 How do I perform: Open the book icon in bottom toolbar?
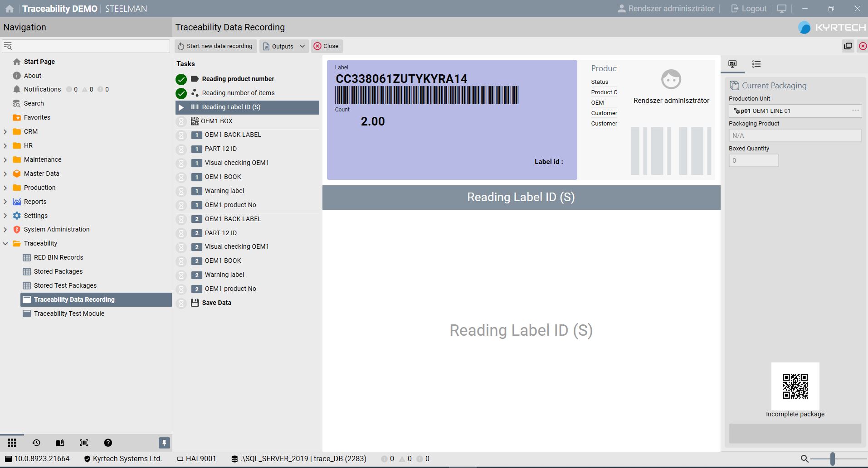[60, 443]
